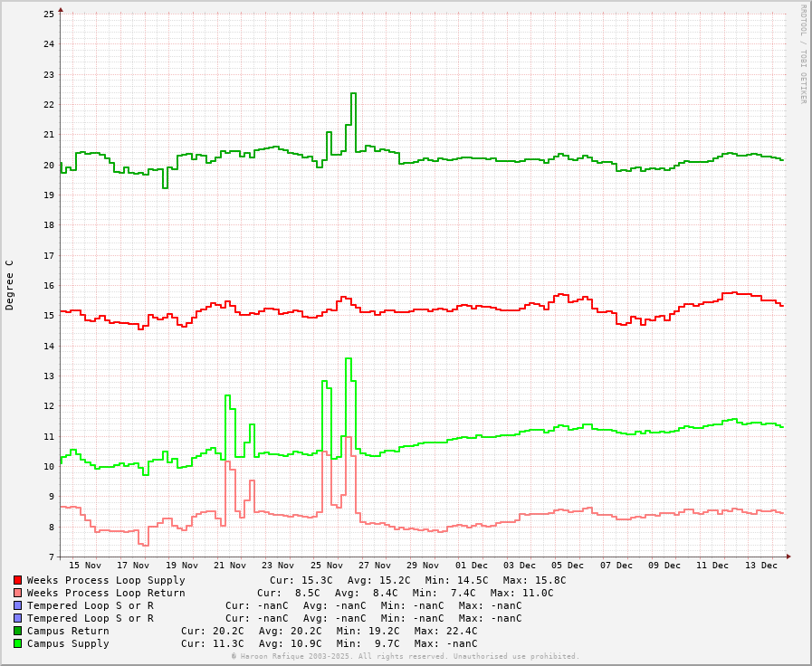Click the 20 value on the y-axis
The width and height of the screenshot is (812, 666).
coord(50,165)
